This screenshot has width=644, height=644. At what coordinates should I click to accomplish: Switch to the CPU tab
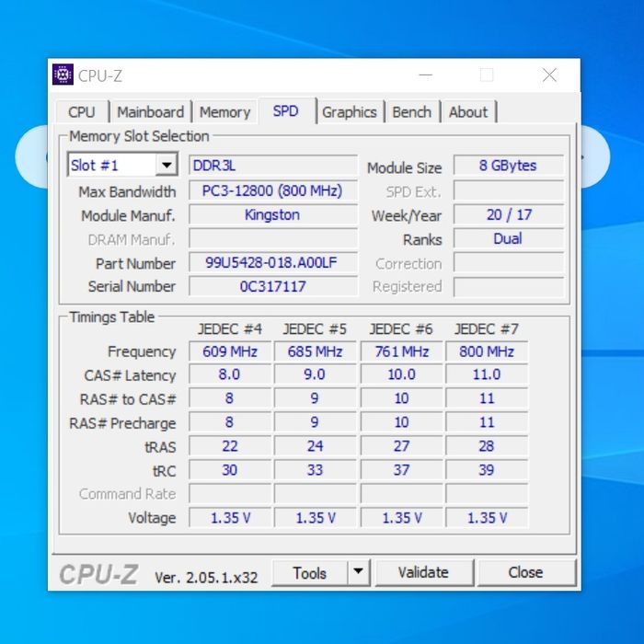pos(82,112)
